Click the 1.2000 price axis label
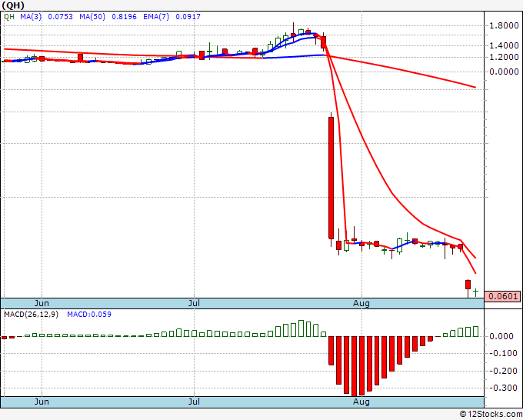Image resolution: width=523 pixels, height=420 pixels. 504,57
